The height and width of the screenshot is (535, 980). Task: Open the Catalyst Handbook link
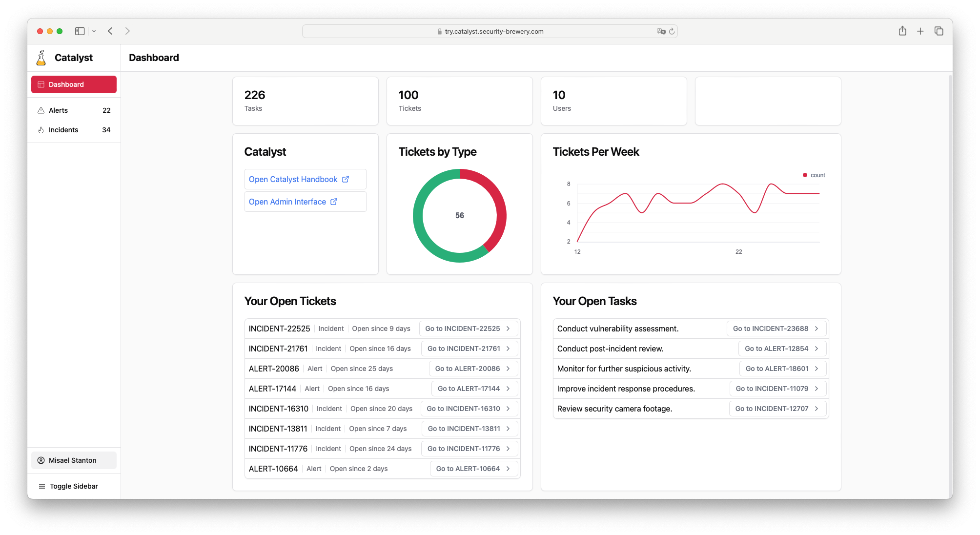coord(292,179)
